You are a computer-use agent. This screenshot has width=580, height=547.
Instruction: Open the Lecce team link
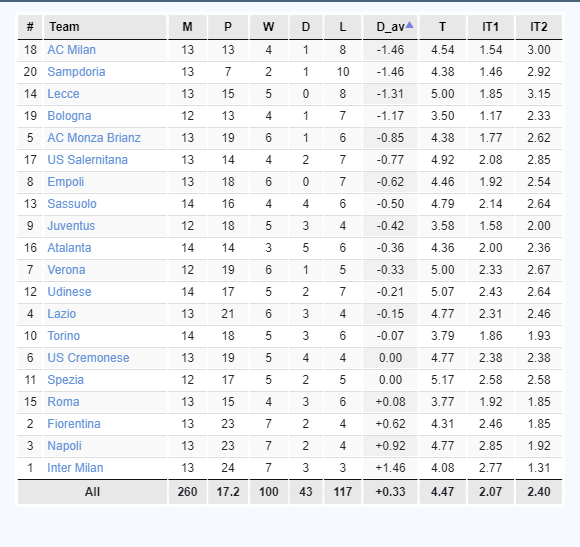tap(63, 94)
